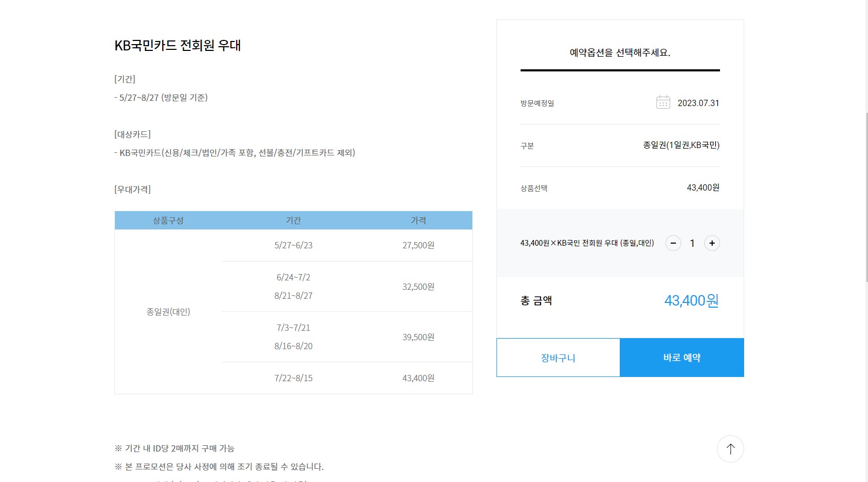Click the 가격 column header
This screenshot has width=868, height=482.
coord(418,221)
